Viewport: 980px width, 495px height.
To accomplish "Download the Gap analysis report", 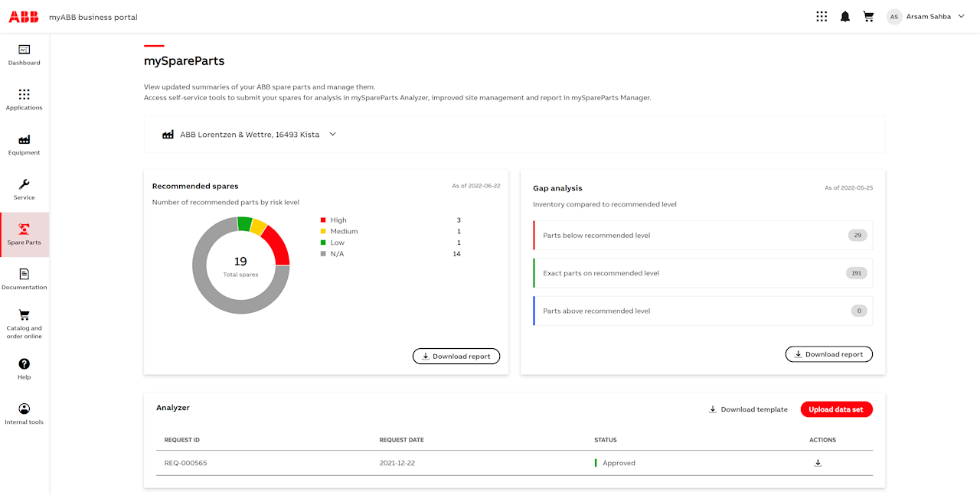I will click(x=828, y=354).
